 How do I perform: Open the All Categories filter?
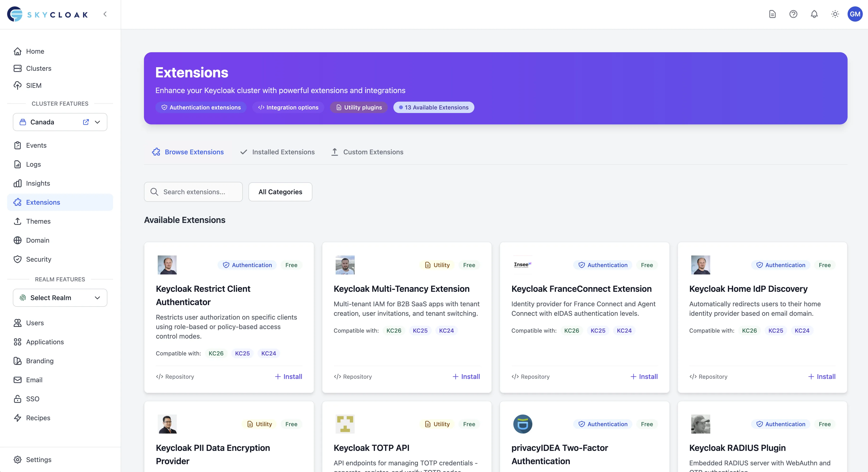[x=280, y=192]
